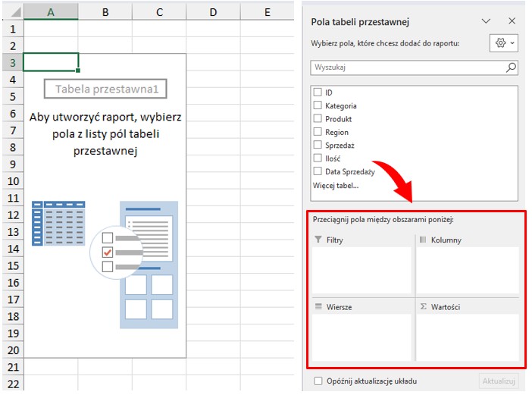The width and height of the screenshot is (532, 395).
Task: Click cell E5 in the worksheet
Action: (x=268, y=96)
